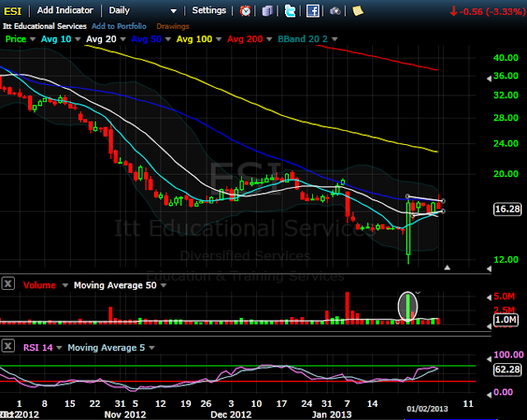Open the Settings menu
This screenshot has width=527, height=420.
tap(209, 11)
